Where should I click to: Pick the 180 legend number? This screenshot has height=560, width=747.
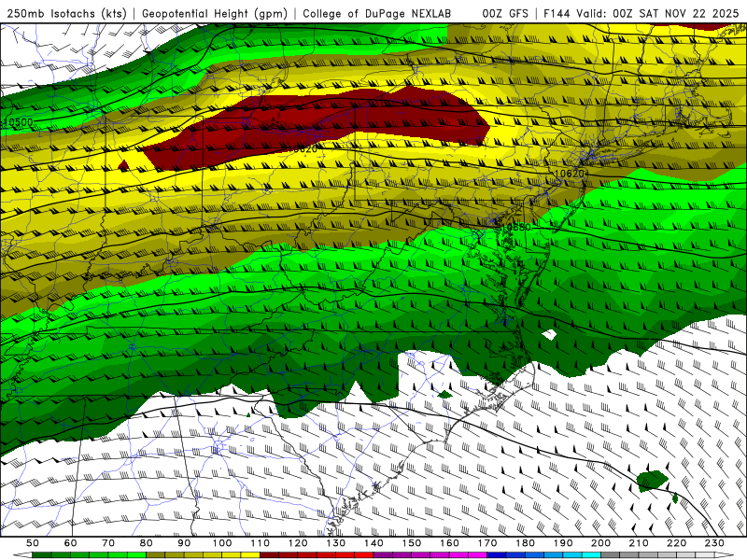click(x=525, y=543)
